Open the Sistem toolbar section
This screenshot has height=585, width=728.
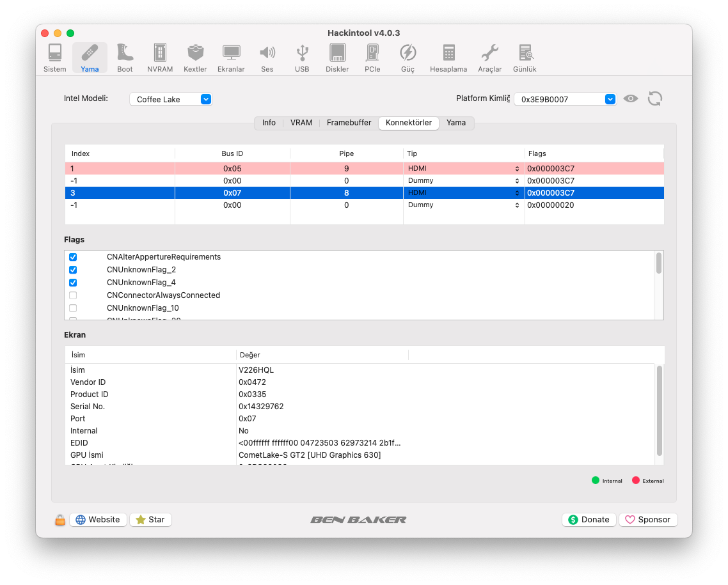[55, 58]
